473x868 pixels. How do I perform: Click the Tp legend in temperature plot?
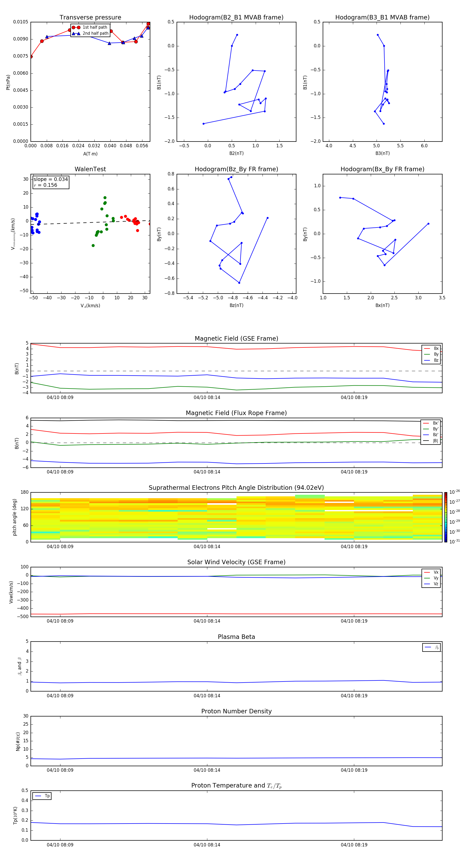(x=42, y=796)
